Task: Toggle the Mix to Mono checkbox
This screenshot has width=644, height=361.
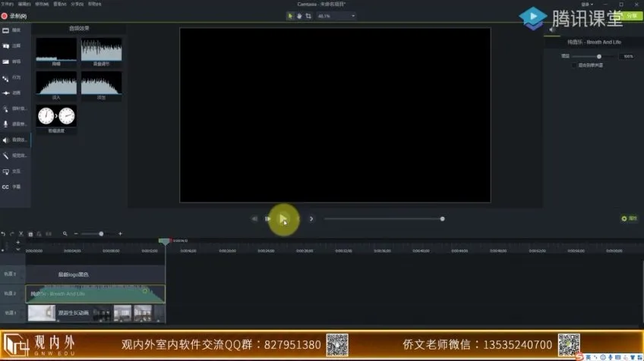Action: (574, 65)
